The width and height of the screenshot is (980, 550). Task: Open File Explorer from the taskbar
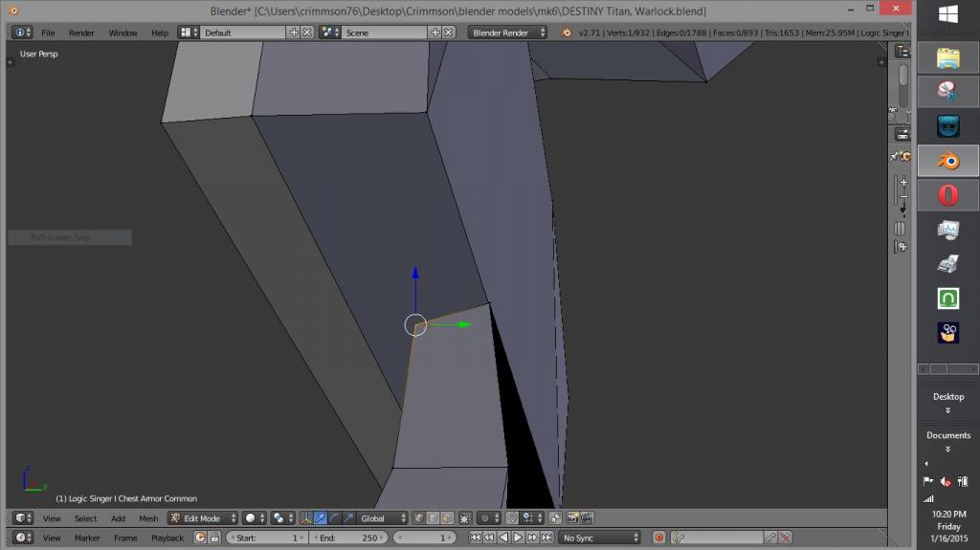[x=948, y=57]
